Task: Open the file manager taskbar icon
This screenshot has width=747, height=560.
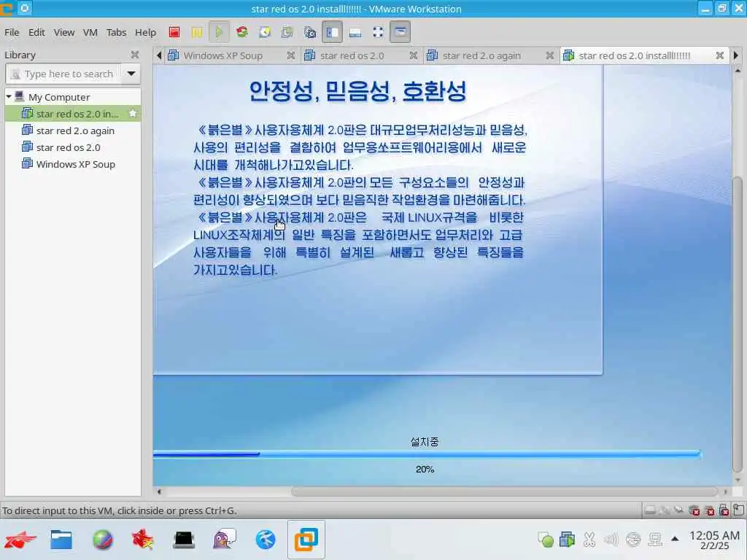Action: (61, 540)
